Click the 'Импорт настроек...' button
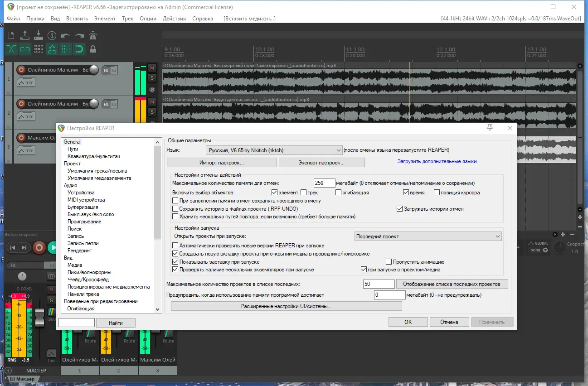This screenshot has width=588, height=386. pos(221,162)
